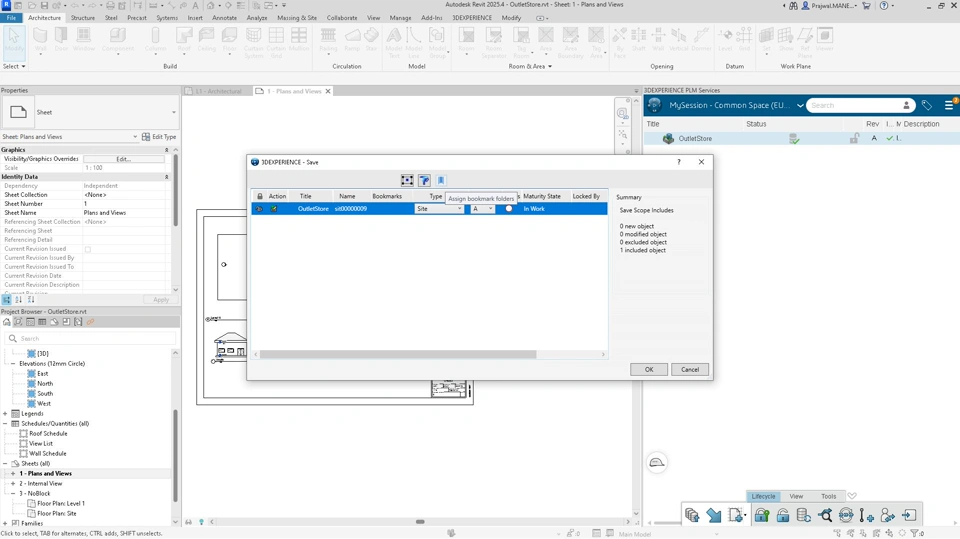This screenshot has width=960, height=539.
Task: Select the North elevation in Project Browser
Action: [45, 384]
